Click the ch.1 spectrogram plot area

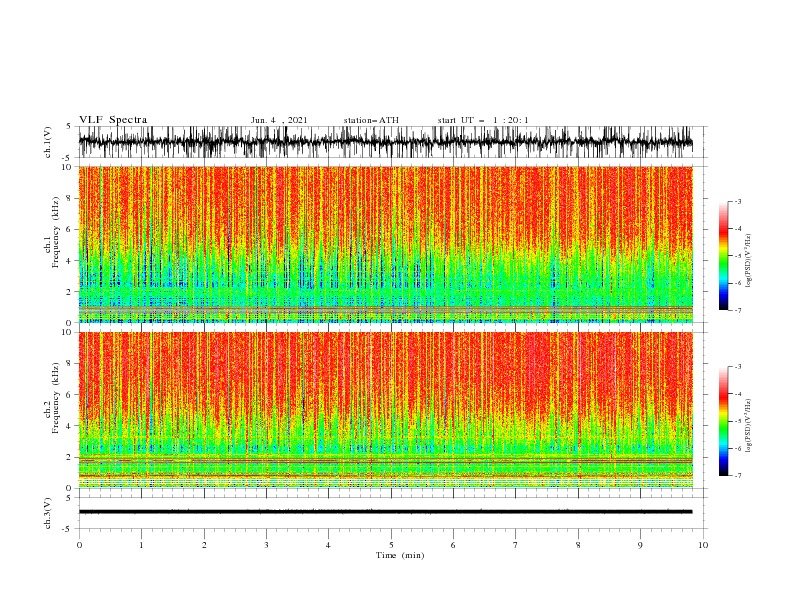click(x=385, y=244)
